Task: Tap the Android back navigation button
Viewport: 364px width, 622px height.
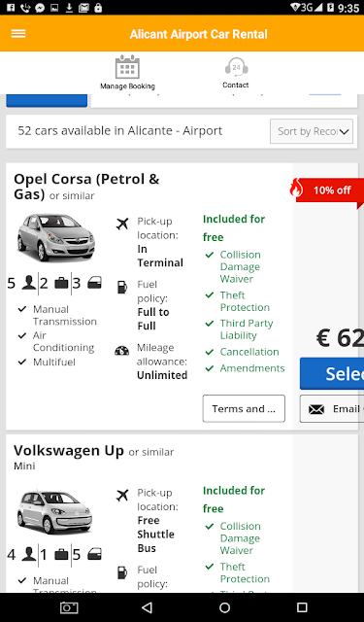Action: [x=147, y=607]
